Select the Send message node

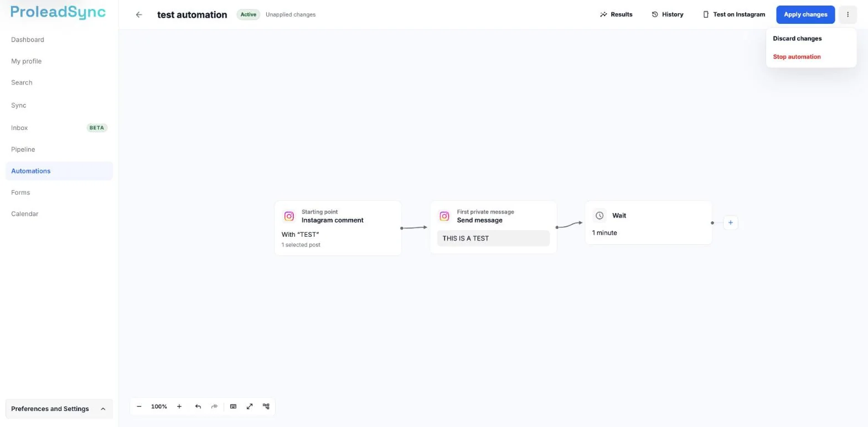pos(493,227)
